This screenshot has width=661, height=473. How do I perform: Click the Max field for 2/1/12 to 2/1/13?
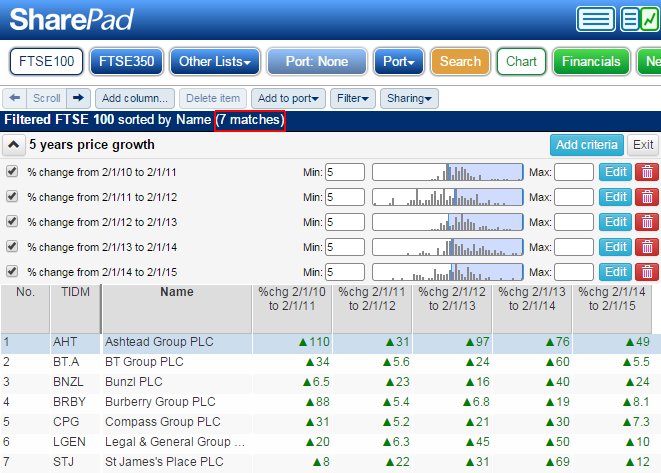pos(574,222)
